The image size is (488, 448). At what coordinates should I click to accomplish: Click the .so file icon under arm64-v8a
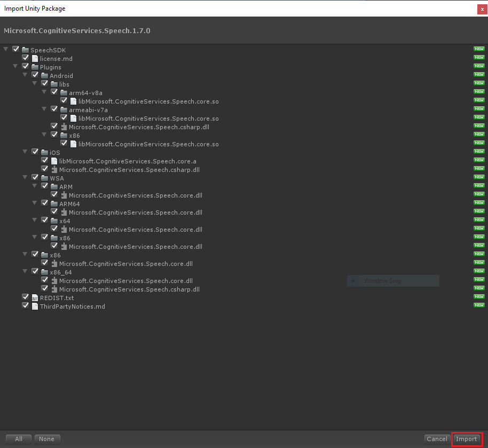point(74,101)
